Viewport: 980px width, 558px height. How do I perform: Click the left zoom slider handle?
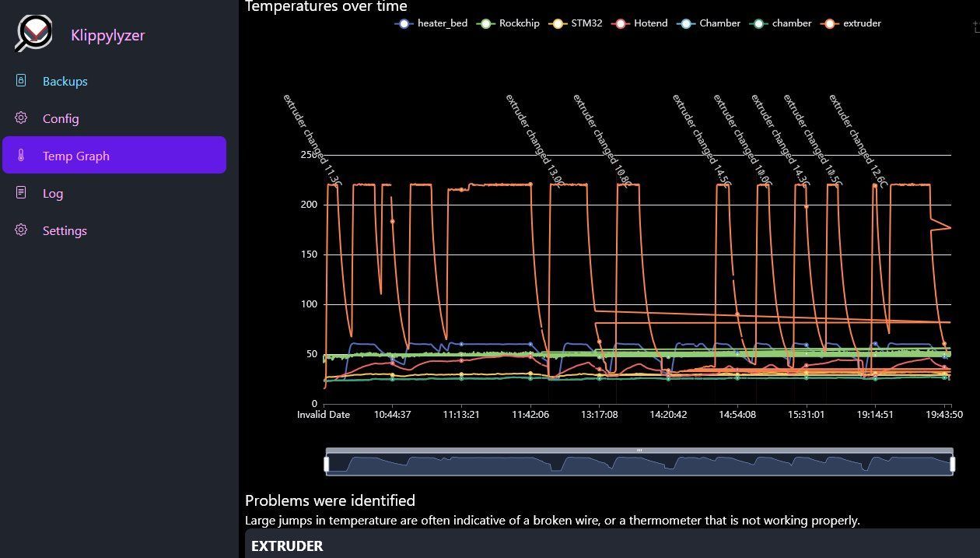click(327, 465)
